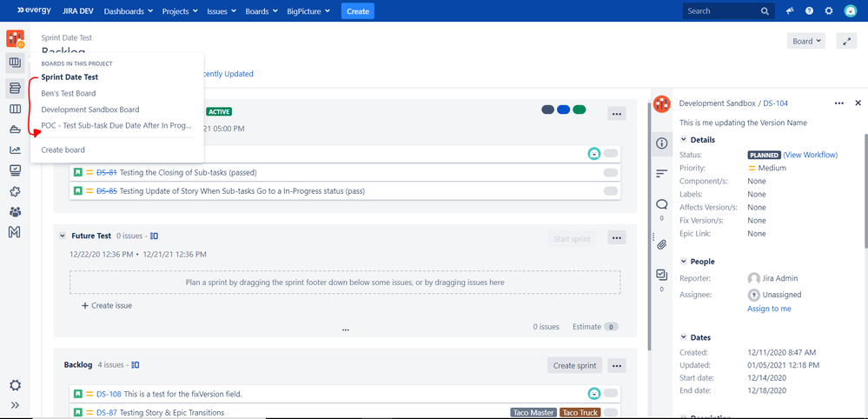868x419 pixels.
Task: Open the DS-104 issue link
Action: 776,103
